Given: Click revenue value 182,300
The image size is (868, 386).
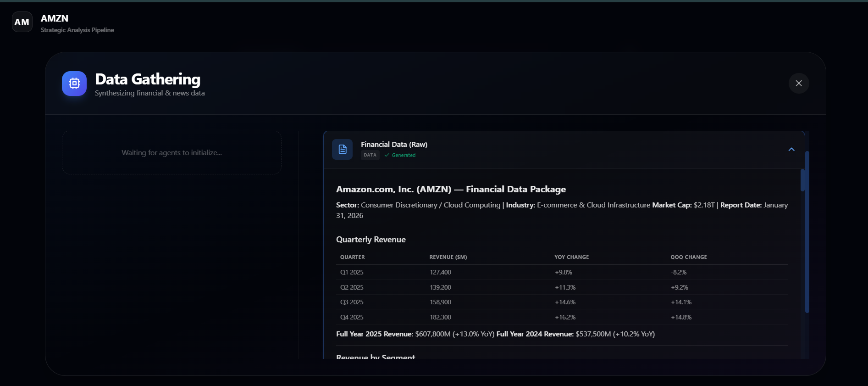Looking at the screenshot, I should point(440,317).
